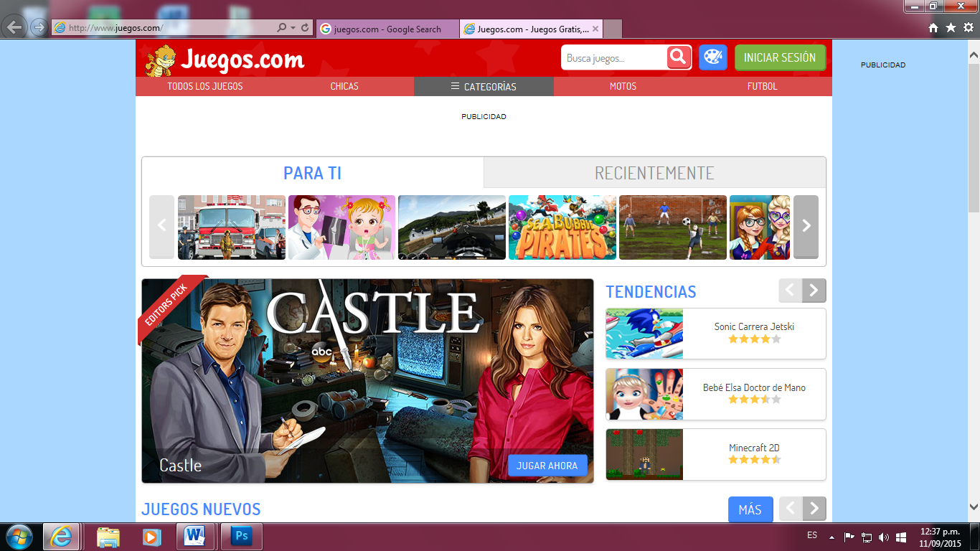
Task: Open Photoshop from the taskbar
Action: 241,537
